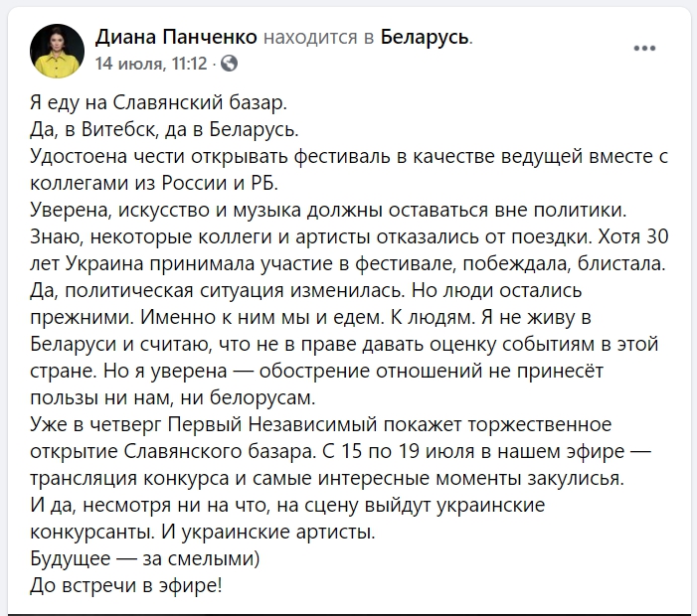Open Диана Панченко's profile picture

coord(57,51)
